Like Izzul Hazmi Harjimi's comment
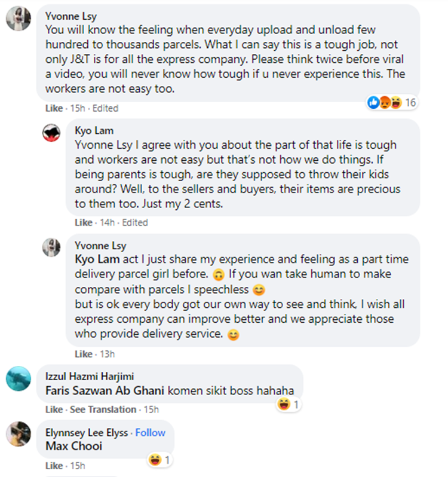 pos(54,409)
